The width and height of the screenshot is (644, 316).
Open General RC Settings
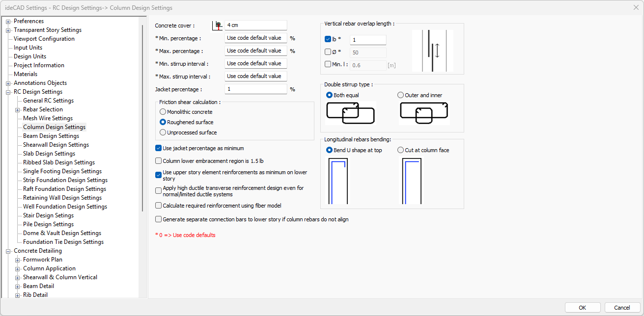pos(48,101)
